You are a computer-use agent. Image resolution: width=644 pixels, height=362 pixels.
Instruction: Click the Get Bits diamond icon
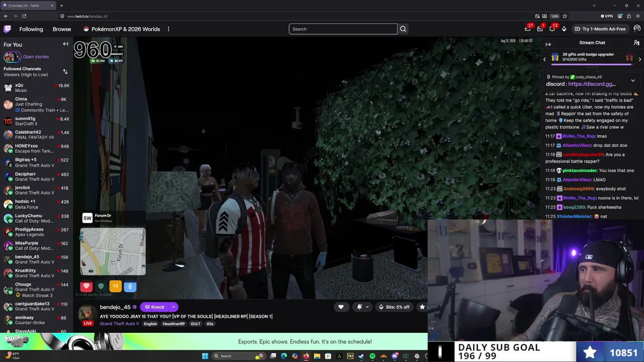coord(564,29)
